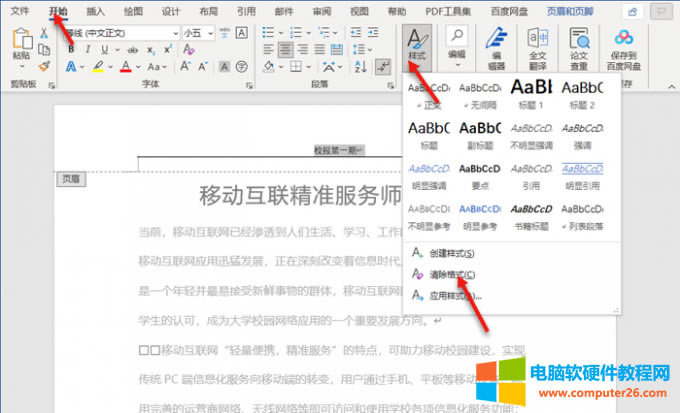Open the 样式 styles gallery button
The height and width of the screenshot is (413, 680).
(x=416, y=44)
